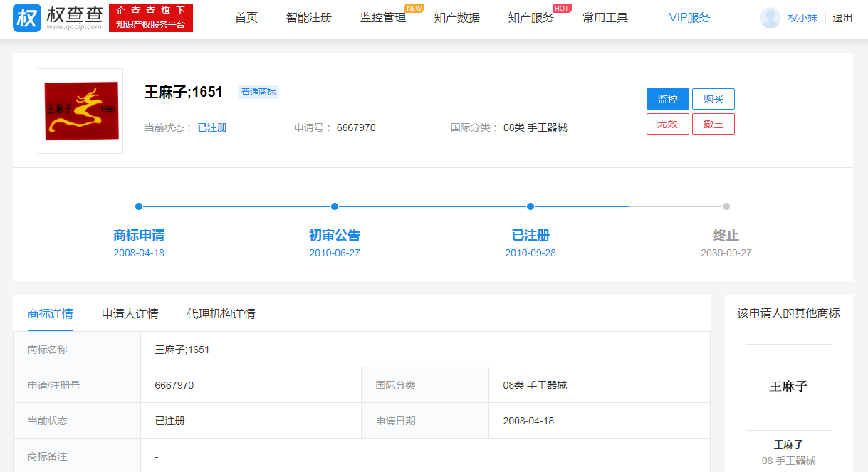
Task: Click the 权查查 blue logo icon
Action: click(27, 18)
